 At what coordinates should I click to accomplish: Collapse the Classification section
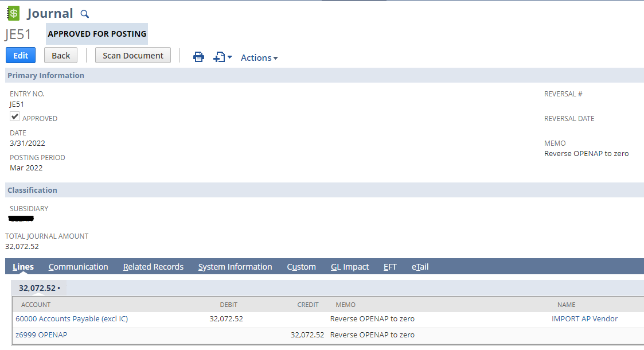(32, 190)
